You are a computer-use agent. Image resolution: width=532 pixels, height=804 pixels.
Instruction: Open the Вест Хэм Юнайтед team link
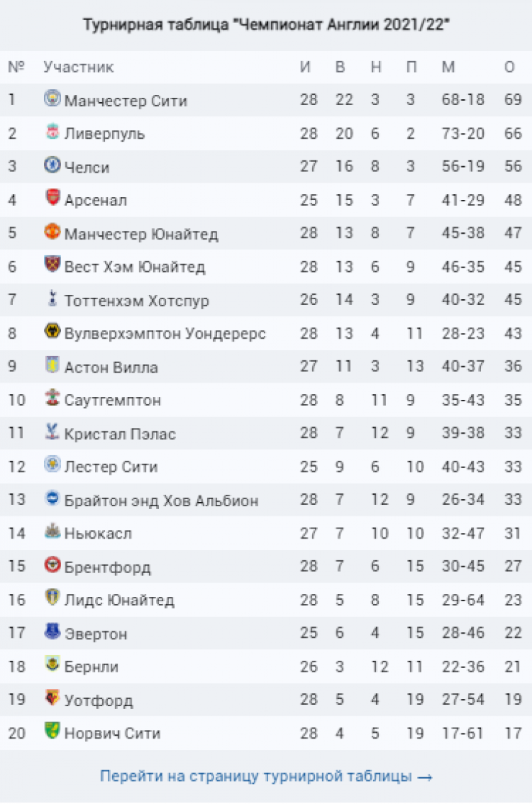coord(134,268)
